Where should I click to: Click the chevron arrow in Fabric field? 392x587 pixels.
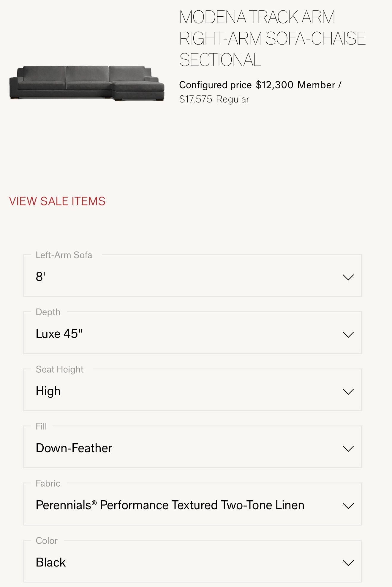point(348,506)
